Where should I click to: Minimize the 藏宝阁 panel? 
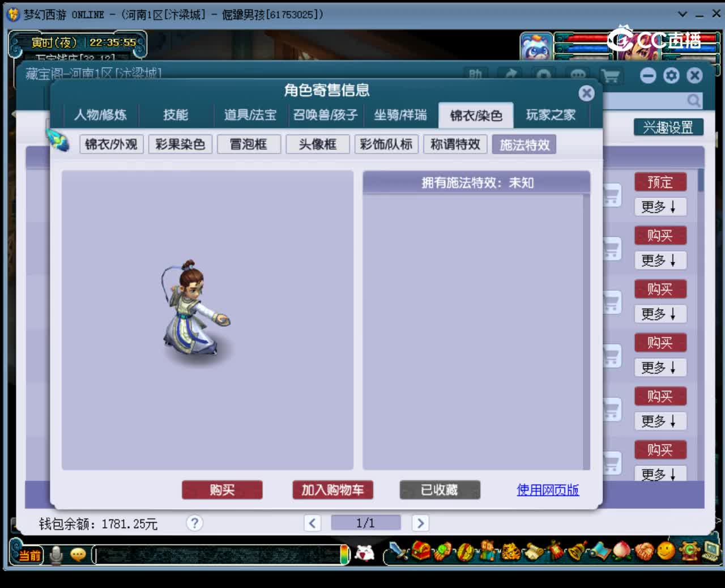(648, 76)
